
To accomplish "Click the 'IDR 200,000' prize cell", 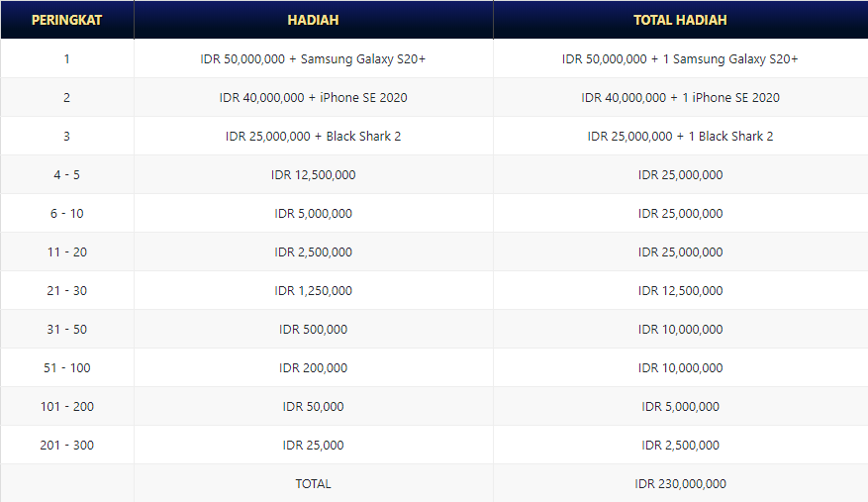I will (x=314, y=368).
